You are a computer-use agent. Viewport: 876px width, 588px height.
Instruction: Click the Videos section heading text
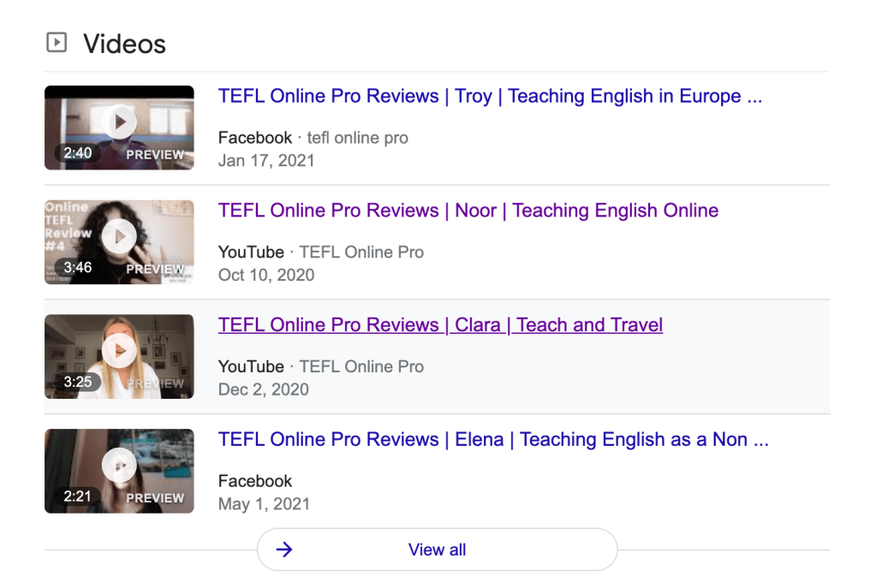pyautogui.click(x=124, y=44)
